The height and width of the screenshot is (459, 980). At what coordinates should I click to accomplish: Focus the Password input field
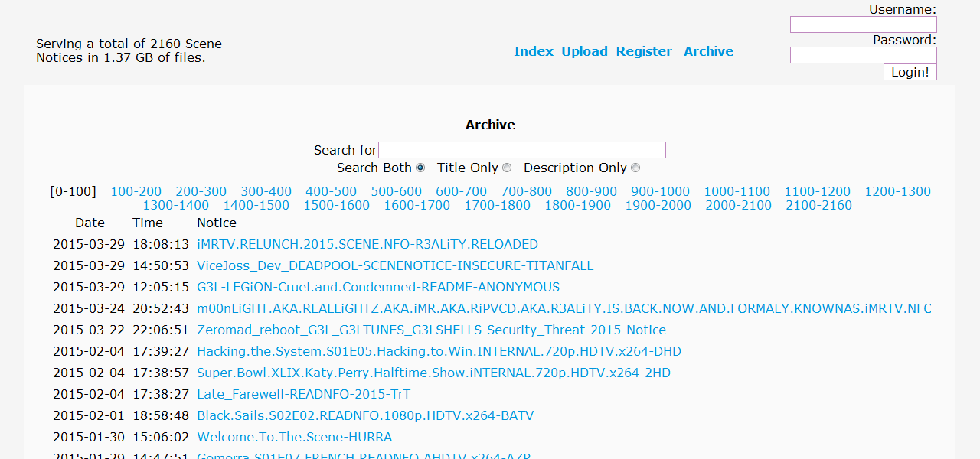click(863, 55)
